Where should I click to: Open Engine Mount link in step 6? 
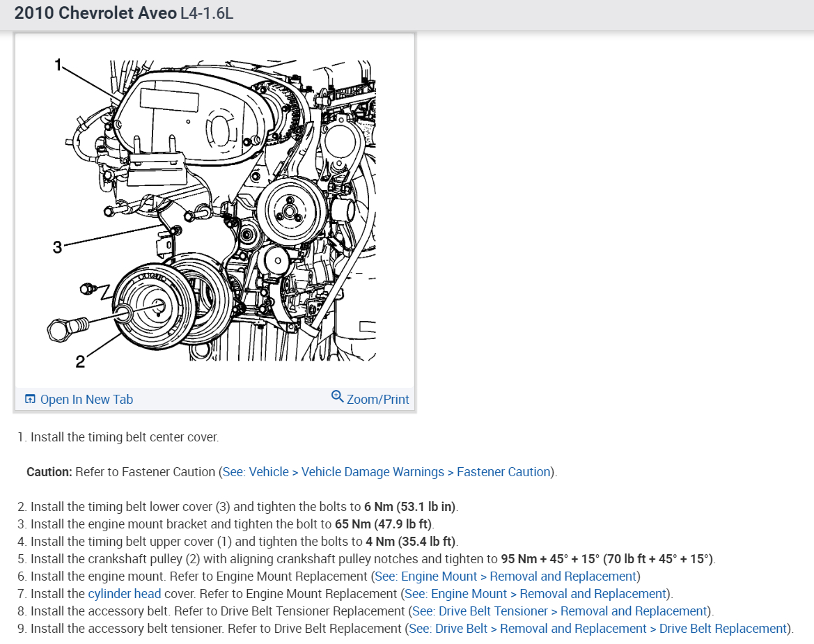click(506, 576)
